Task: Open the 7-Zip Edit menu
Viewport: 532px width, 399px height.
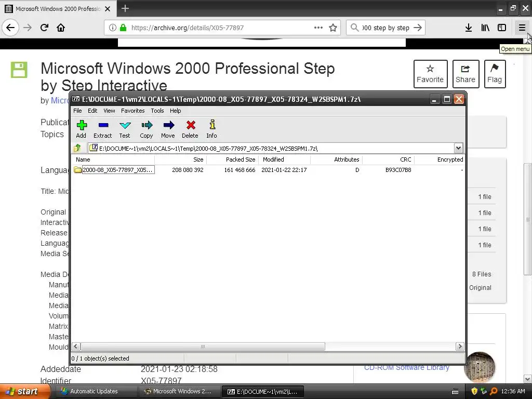Action: pyautogui.click(x=92, y=111)
